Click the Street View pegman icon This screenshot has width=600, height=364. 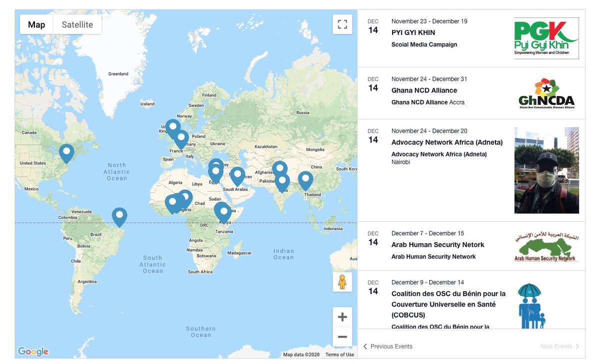coord(342,282)
